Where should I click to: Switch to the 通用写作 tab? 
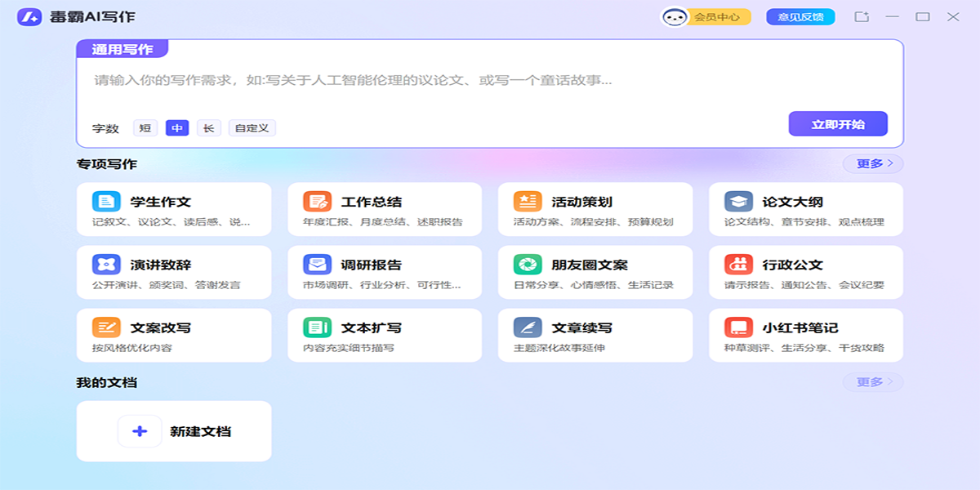[x=122, y=49]
